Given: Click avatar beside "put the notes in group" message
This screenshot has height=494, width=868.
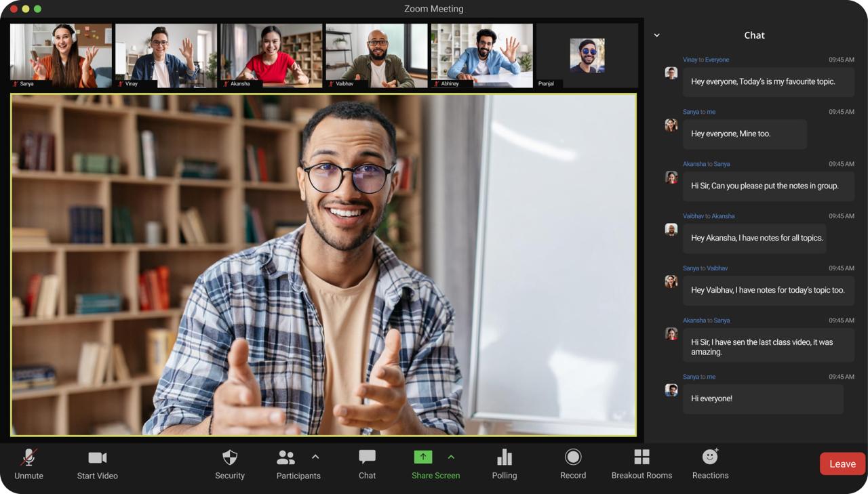Looking at the screenshot, I should (x=671, y=178).
